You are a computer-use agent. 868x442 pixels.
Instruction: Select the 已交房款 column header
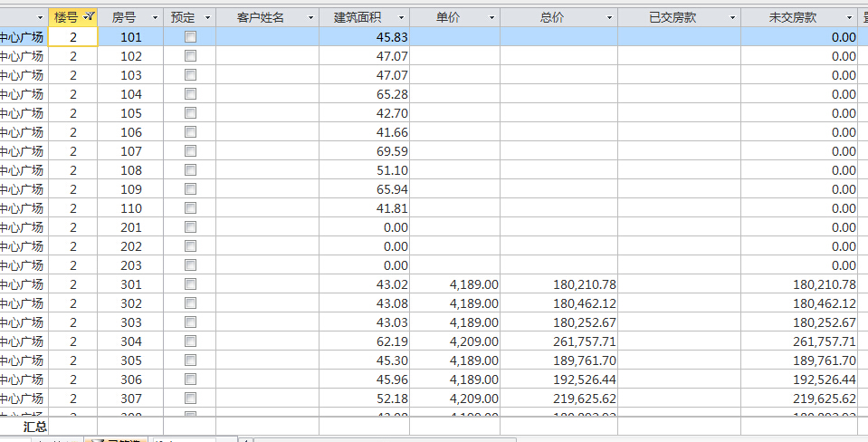pyautogui.click(x=672, y=18)
